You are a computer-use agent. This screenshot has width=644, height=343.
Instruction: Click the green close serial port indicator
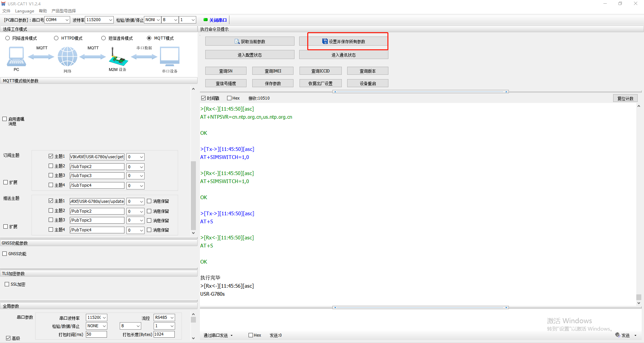[206, 20]
